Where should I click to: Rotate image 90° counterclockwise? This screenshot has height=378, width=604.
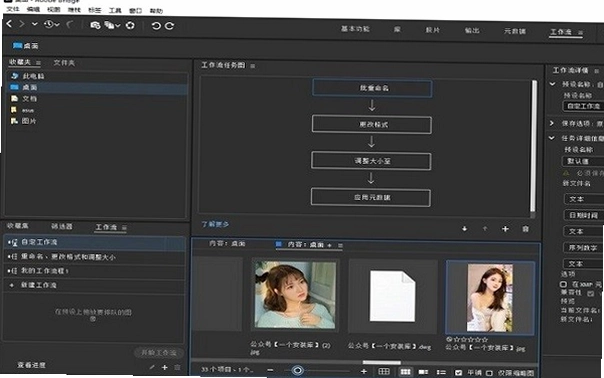tap(156, 26)
